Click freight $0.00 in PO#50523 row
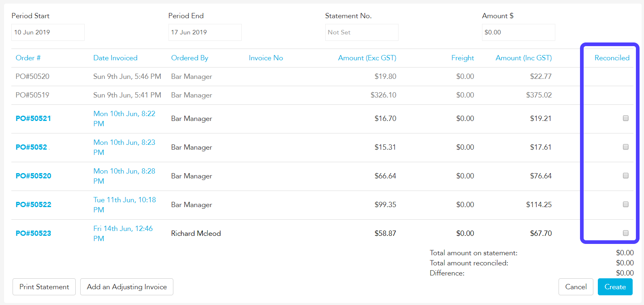Image resolution: width=644 pixels, height=305 pixels. point(465,233)
